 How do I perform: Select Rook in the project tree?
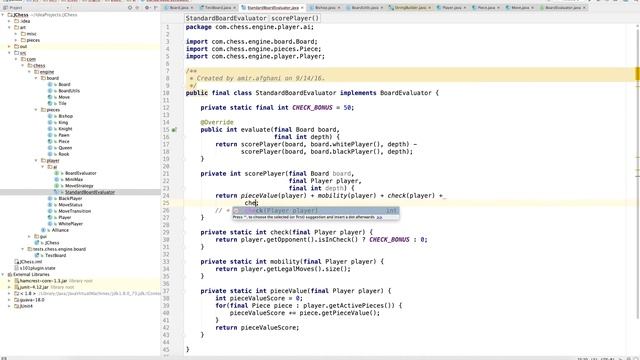pos(64,154)
